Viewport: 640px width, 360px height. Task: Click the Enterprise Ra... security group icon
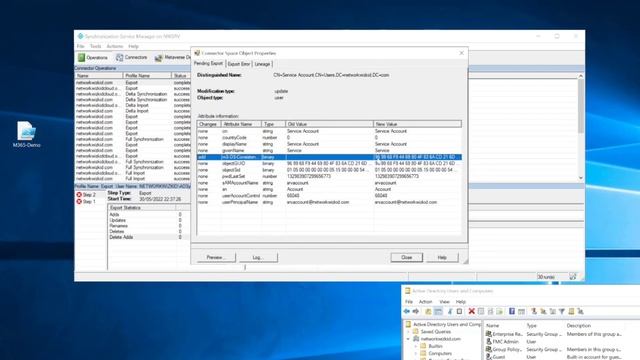tap(489, 334)
